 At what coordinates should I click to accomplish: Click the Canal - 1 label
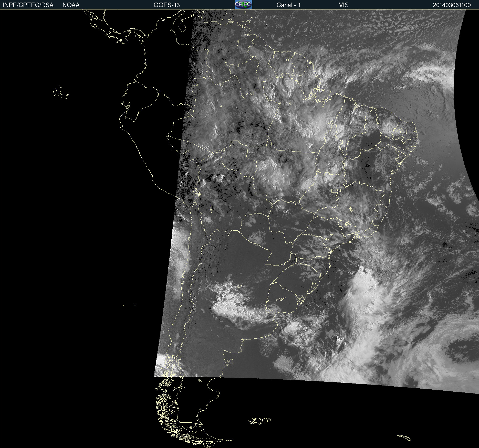point(288,5)
